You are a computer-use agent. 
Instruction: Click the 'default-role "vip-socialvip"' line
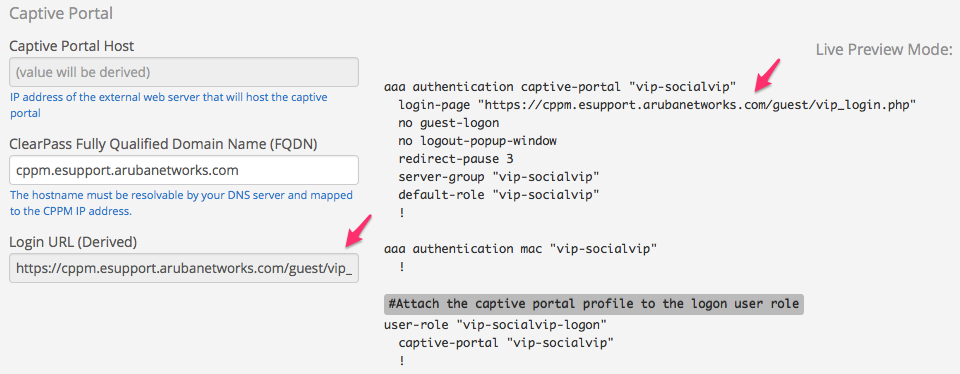tap(498, 195)
